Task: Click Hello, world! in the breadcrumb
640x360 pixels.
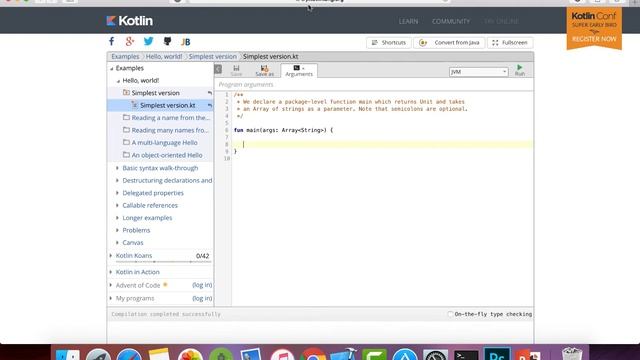Action: click(x=164, y=56)
